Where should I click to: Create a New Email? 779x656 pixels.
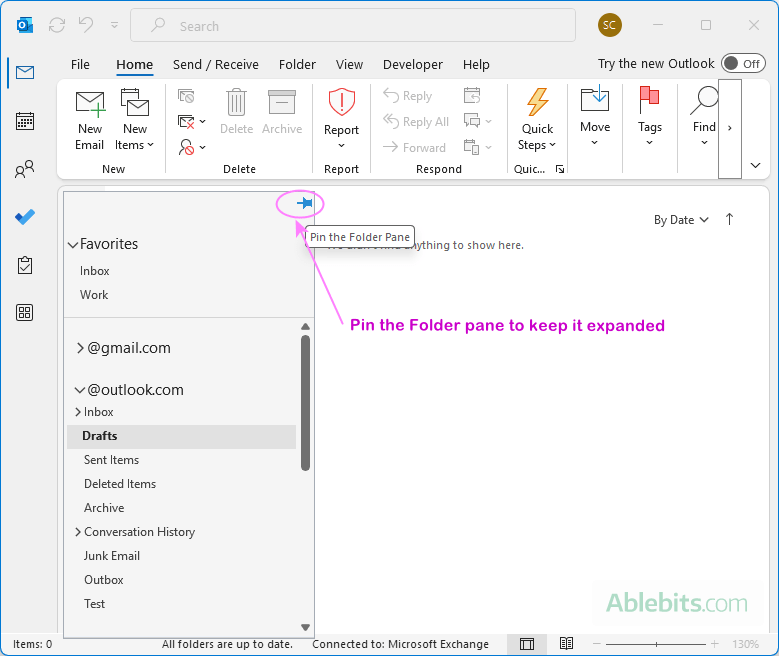coord(89,120)
